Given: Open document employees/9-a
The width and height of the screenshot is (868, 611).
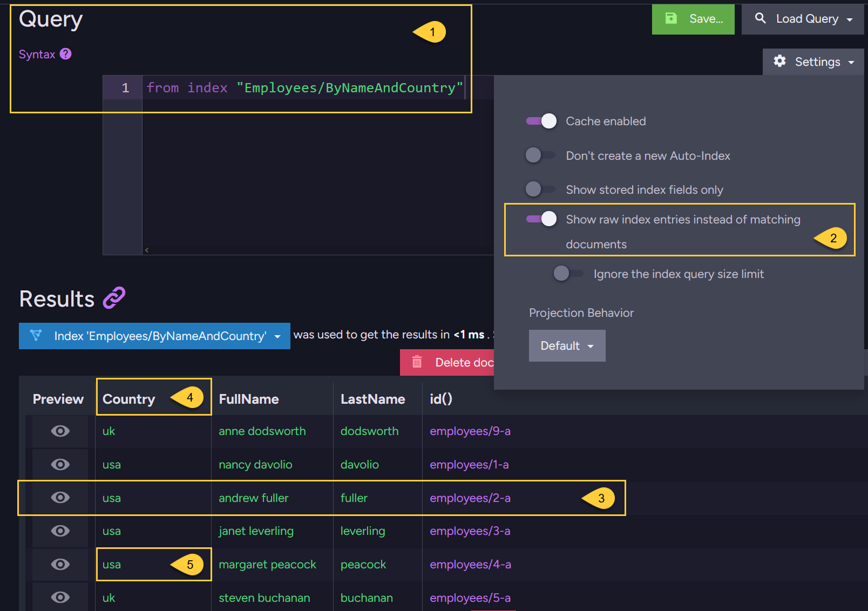Looking at the screenshot, I should point(470,431).
